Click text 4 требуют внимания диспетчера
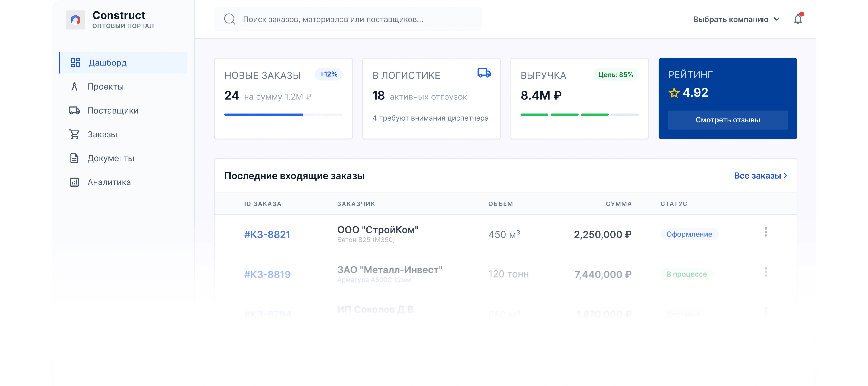This screenshot has height=386, width=868. tap(430, 118)
